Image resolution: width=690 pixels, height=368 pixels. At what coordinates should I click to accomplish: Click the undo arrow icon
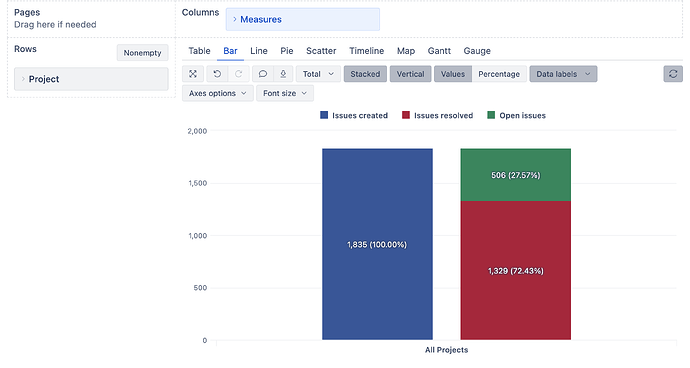click(x=217, y=74)
